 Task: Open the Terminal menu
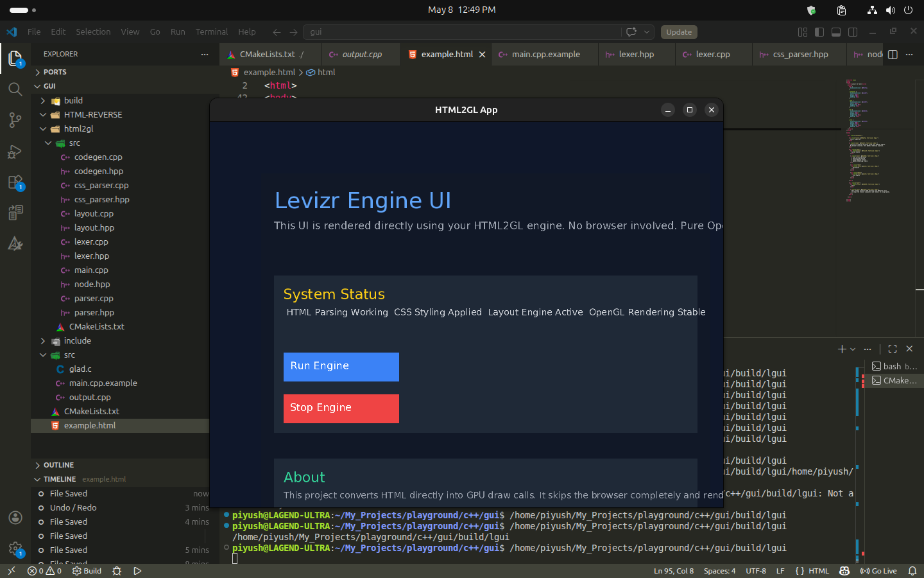pyautogui.click(x=212, y=32)
